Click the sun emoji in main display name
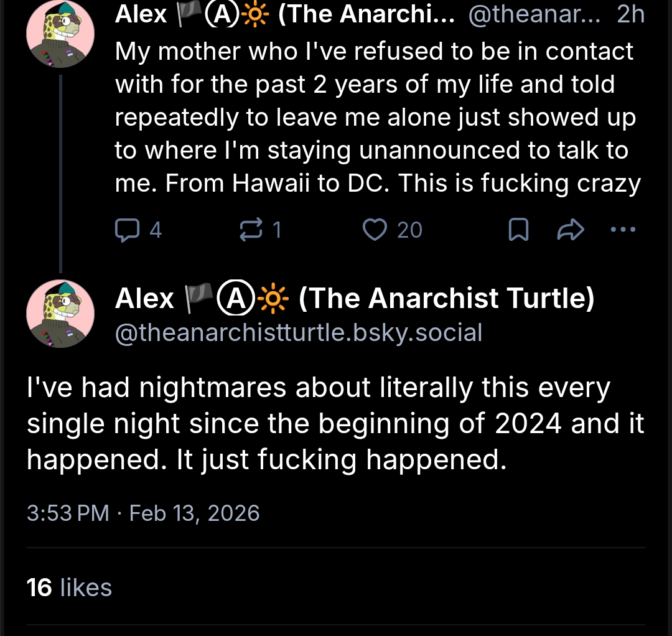The height and width of the screenshot is (636, 672). (x=273, y=299)
